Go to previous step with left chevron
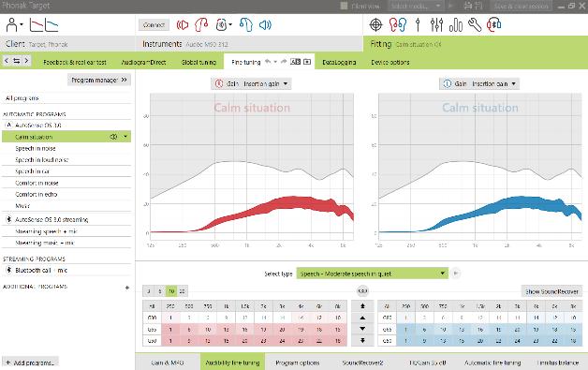The height and width of the screenshot is (370, 588). 7,61
